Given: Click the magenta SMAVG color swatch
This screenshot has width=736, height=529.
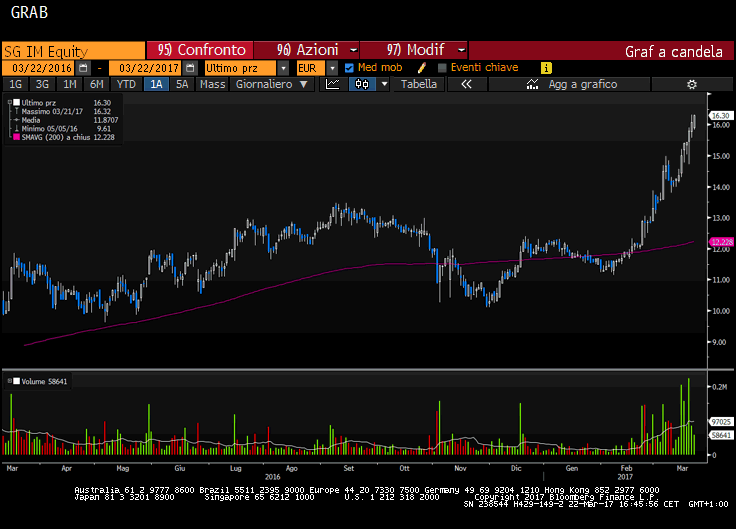Looking at the screenshot, I should point(15,137).
